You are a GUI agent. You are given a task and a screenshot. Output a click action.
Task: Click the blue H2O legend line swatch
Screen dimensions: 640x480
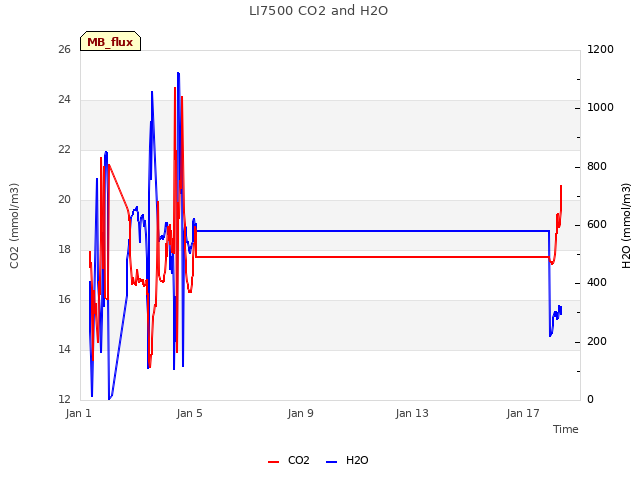[x=331, y=462]
